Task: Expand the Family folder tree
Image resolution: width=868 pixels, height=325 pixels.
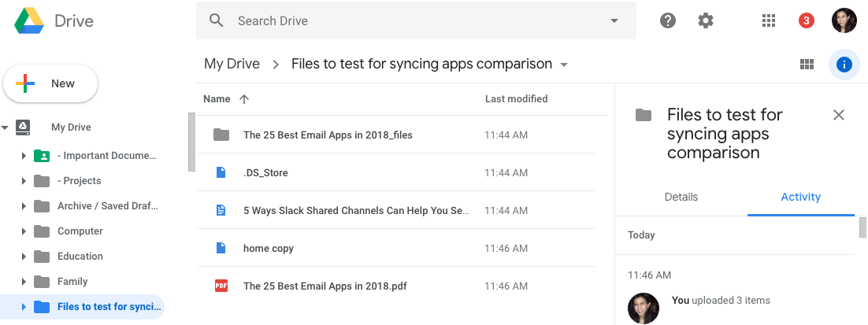Action: [x=24, y=282]
